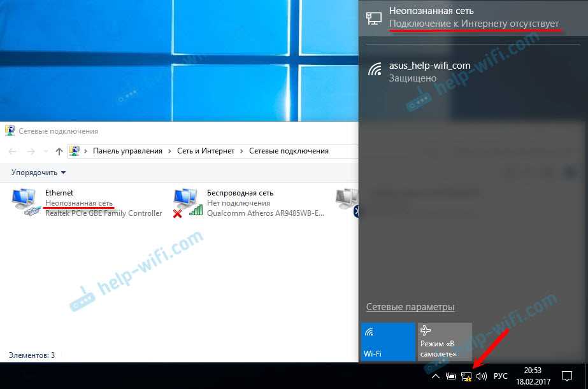Click the Беспроводная сеть connection name

point(240,193)
